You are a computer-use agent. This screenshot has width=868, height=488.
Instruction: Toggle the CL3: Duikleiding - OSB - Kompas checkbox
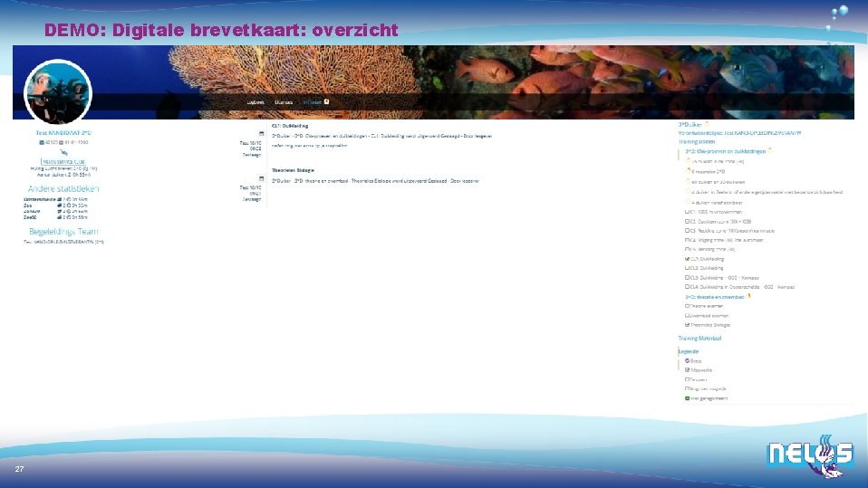(688, 278)
